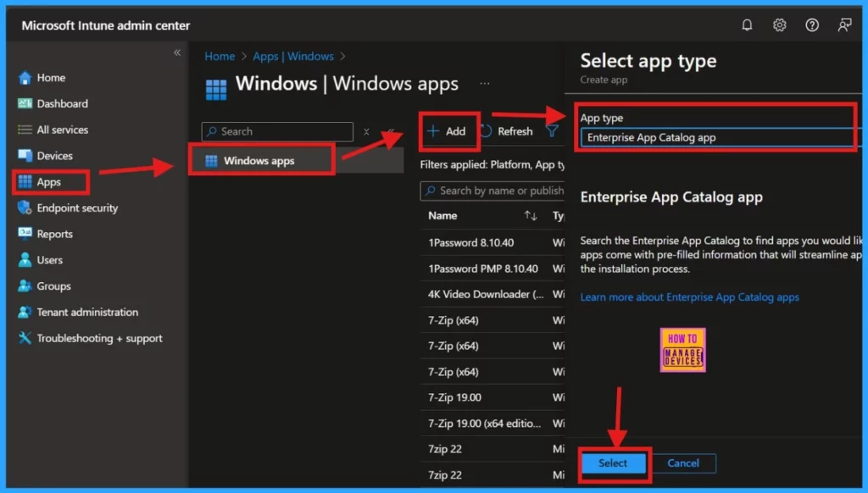Image resolution: width=868 pixels, height=493 pixels.
Task: Collapse the blade menu chevron
Action: [391, 131]
